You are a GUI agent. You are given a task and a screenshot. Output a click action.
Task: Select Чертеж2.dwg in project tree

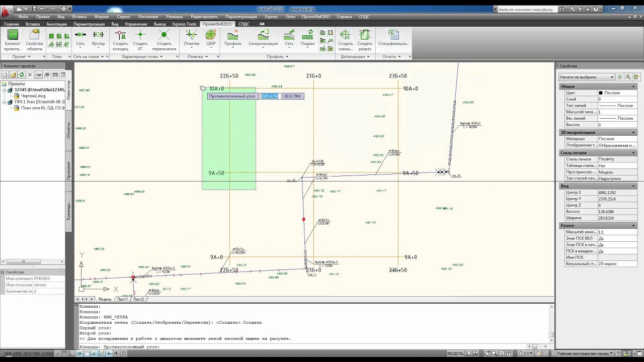[x=33, y=96]
